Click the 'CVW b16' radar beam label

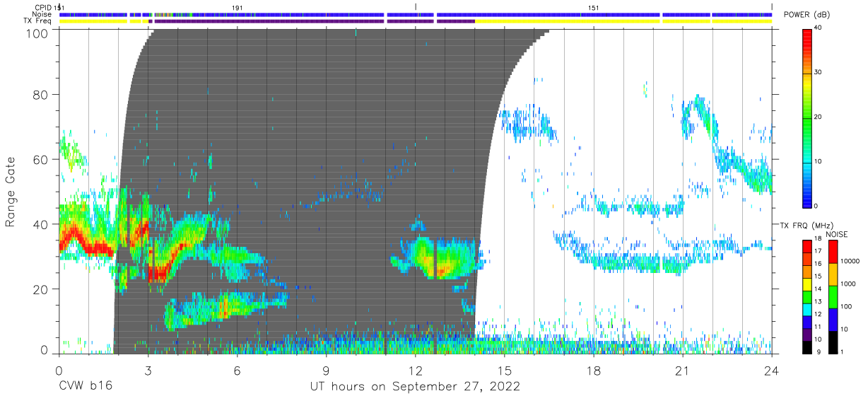point(85,387)
